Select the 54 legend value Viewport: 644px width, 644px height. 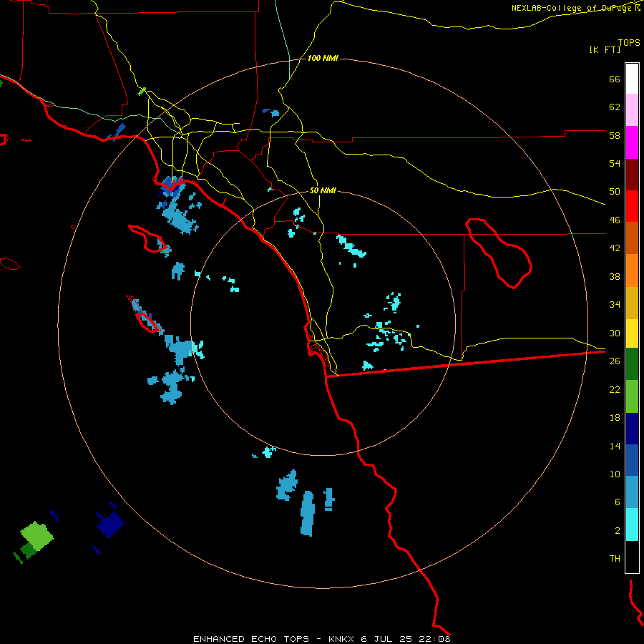point(615,163)
